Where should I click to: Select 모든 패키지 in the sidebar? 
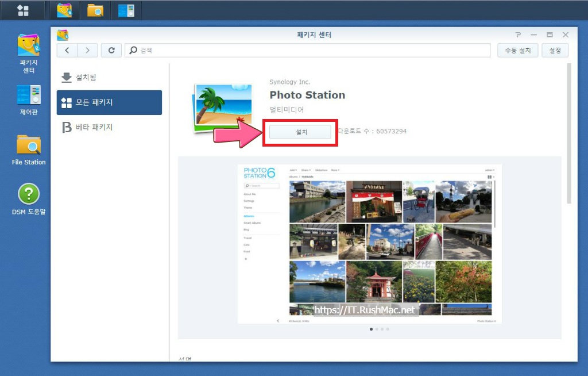pyautogui.click(x=109, y=102)
